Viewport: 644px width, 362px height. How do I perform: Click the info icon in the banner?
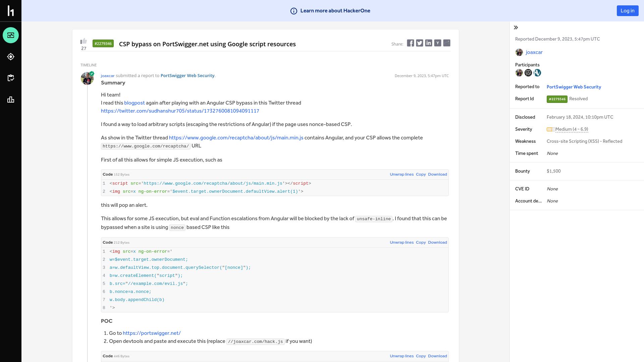pos(294,11)
